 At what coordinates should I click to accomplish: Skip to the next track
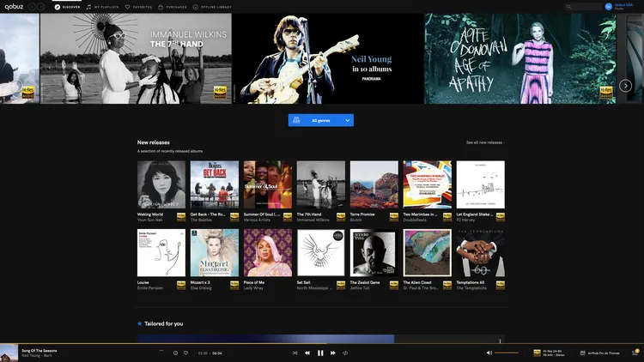click(333, 353)
